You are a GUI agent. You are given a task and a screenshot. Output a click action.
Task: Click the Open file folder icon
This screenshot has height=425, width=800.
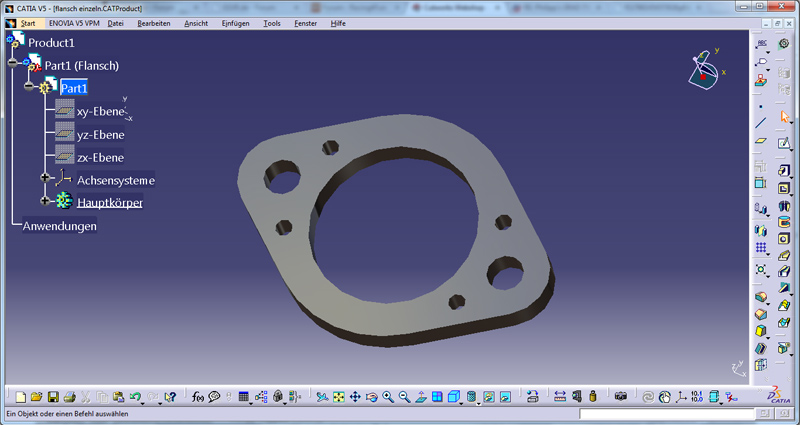pyautogui.click(x=36, y=397)
